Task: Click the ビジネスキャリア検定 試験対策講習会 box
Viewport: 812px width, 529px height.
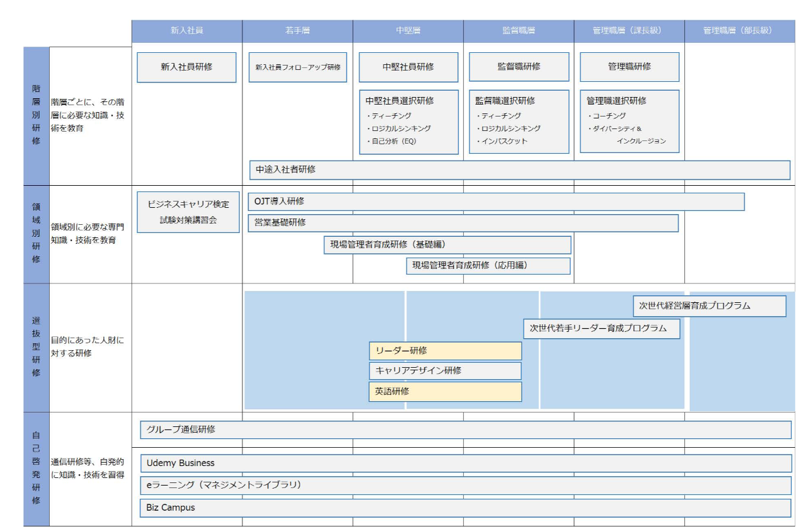Action: (x=188, y=212)
